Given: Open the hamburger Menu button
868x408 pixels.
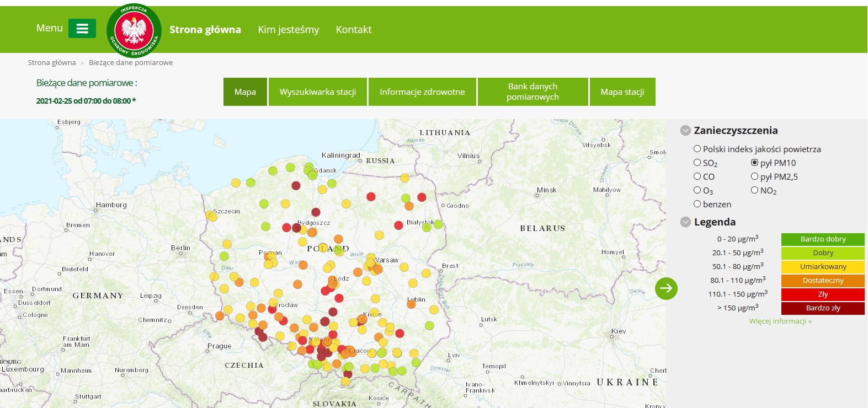Looking at the screenshot, I should [x=82, y=29].
